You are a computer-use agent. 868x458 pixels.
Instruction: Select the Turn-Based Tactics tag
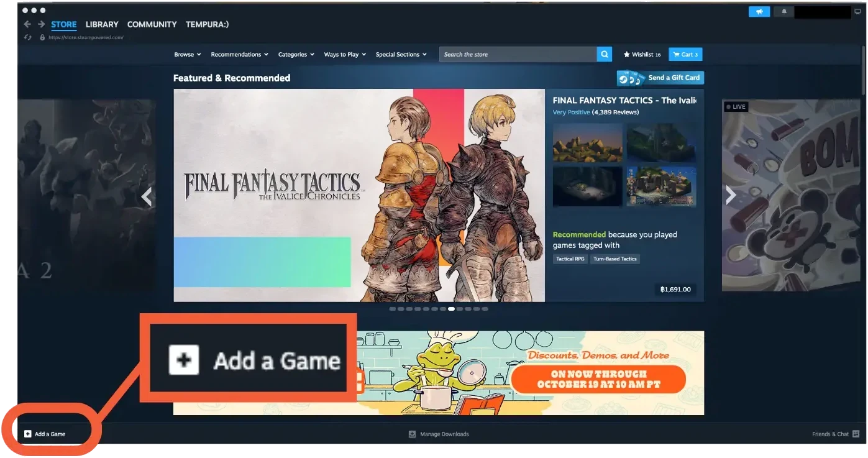coord(615,259)
